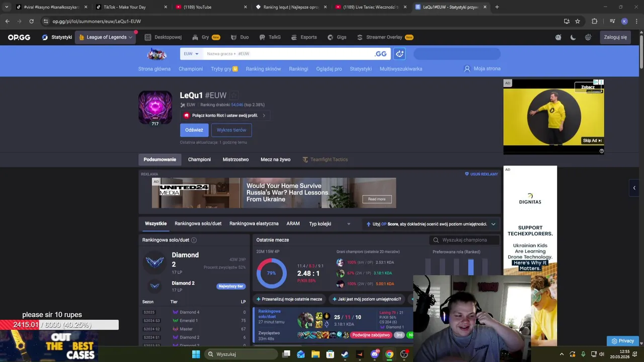Open the TalkG page

coord(270,37)
